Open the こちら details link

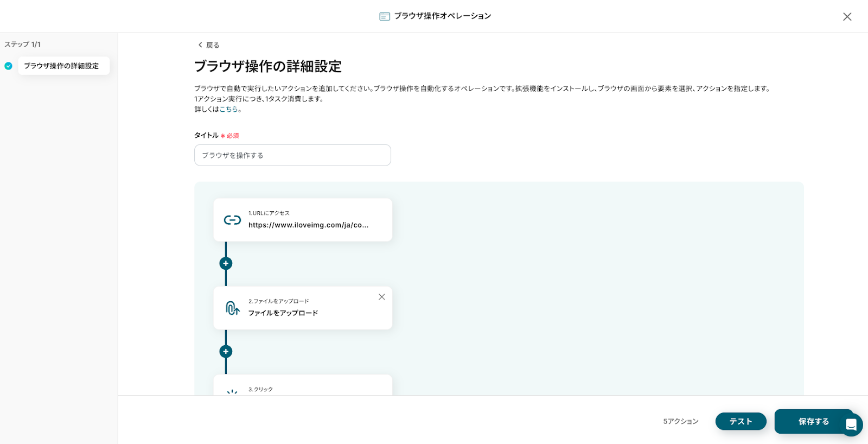tap(228, 109)
